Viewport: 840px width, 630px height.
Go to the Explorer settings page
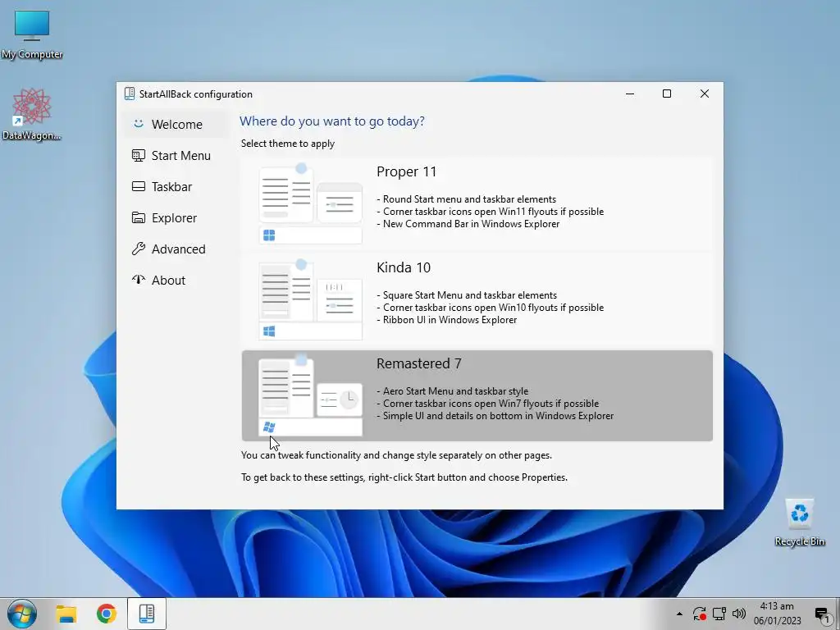(x=177, y=218)
